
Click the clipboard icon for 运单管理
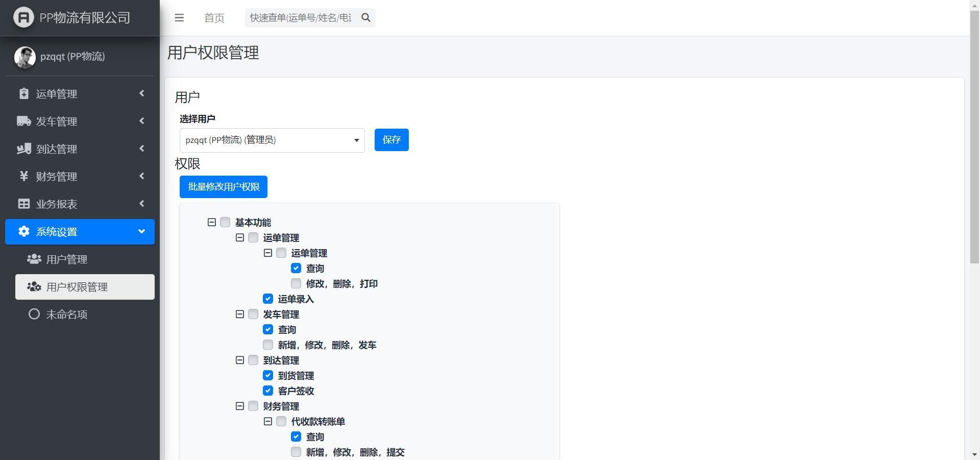click(23, 93)
